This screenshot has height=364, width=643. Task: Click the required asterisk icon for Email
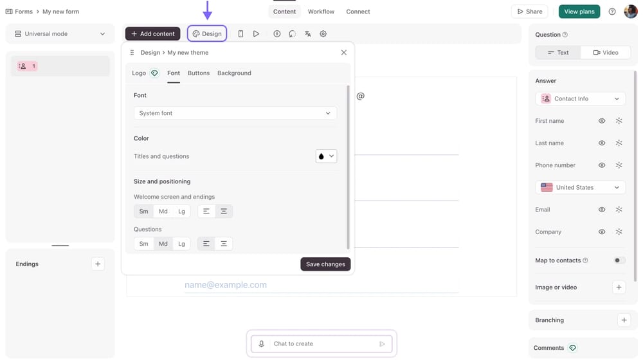coord(619,210)
